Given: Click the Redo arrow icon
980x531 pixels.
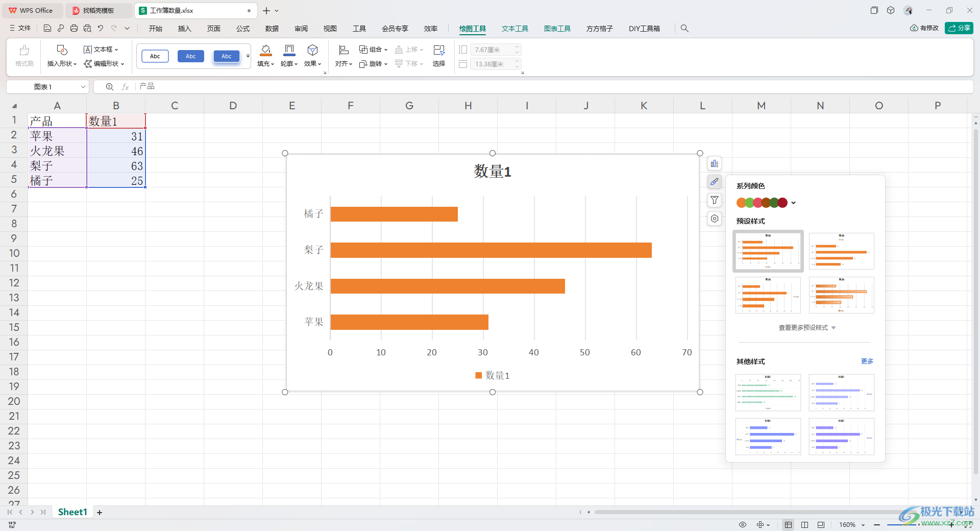Looking at the screenshot, I should (114, 29).
